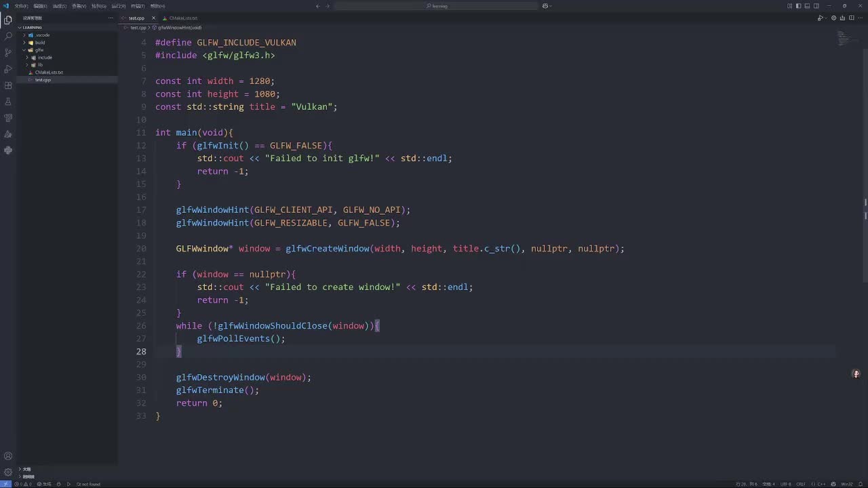Open the second menu in the menu bar

tap(41, 6)
